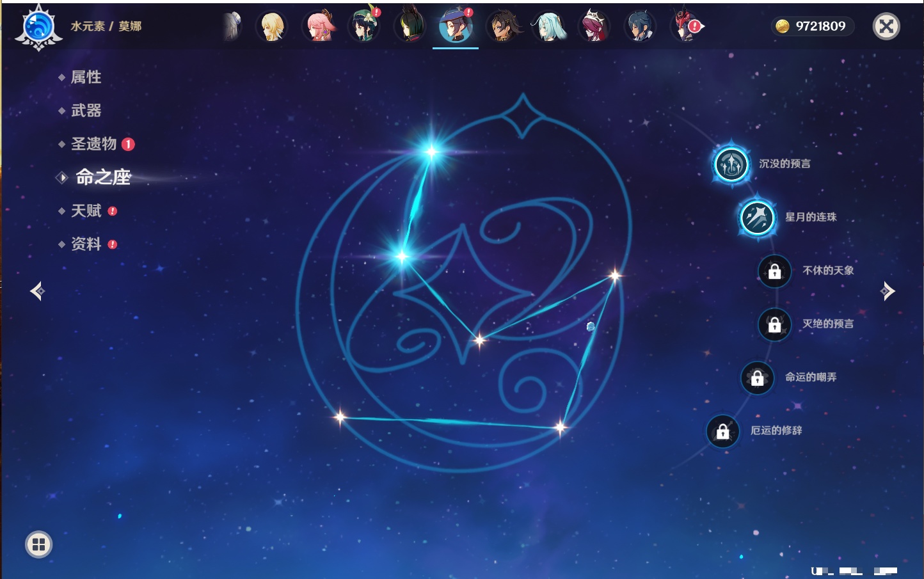The width and height of the screenshot is (924, 579).
Task: Switch to previous character with left arrow
Action: pyautogui.click(x=37, y=291)
